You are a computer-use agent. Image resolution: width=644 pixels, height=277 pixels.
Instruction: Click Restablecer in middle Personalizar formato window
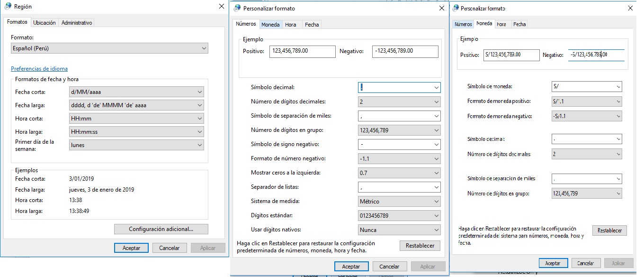coord(420,246)
